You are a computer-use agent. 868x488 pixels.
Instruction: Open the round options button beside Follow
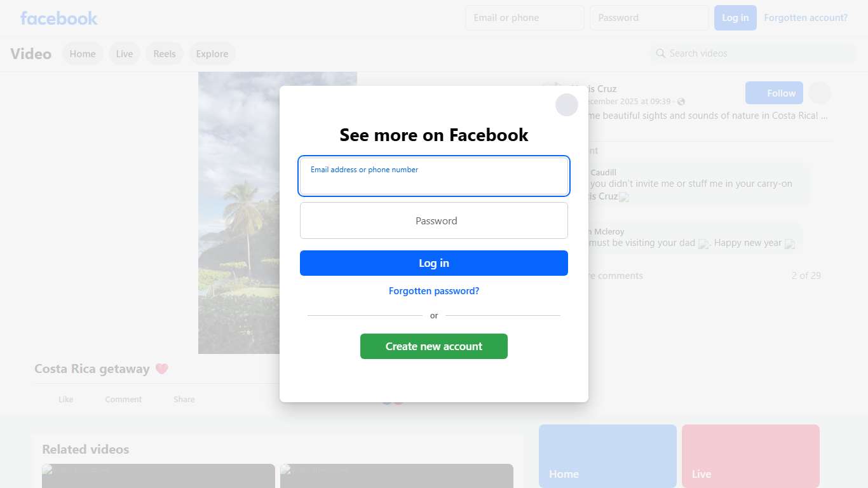coord(820,93)
